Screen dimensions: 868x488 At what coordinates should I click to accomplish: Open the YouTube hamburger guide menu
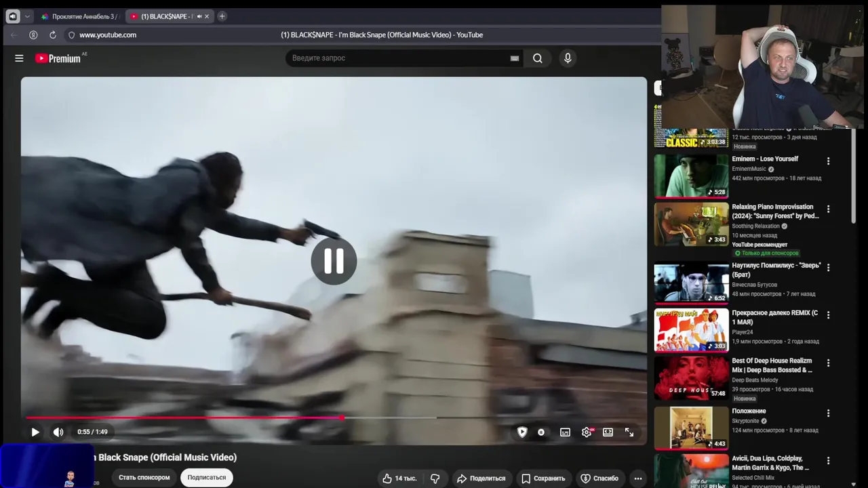(x=19, y=58)
